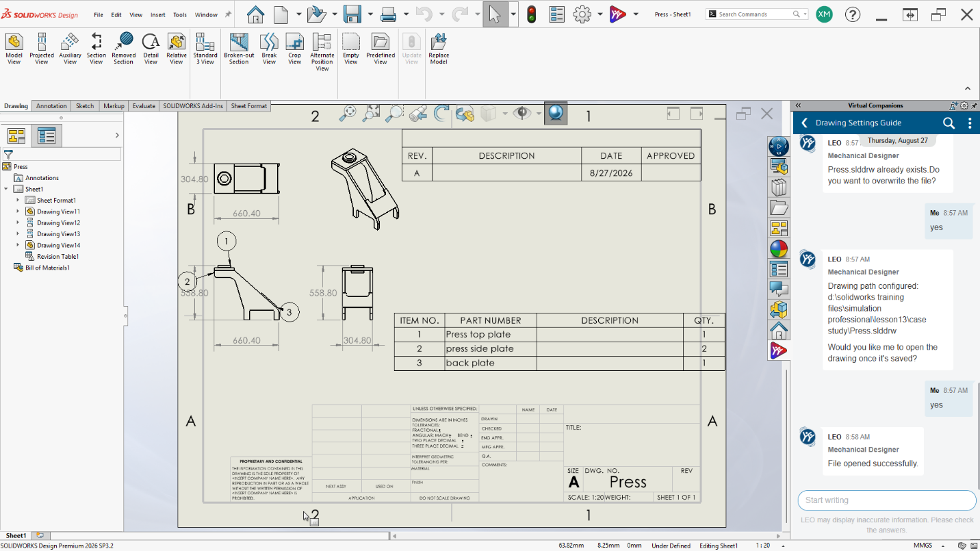The height and width of the screenshot is (551, 980).
Task: Expand the Drawing View11 node
Action: 18,212
